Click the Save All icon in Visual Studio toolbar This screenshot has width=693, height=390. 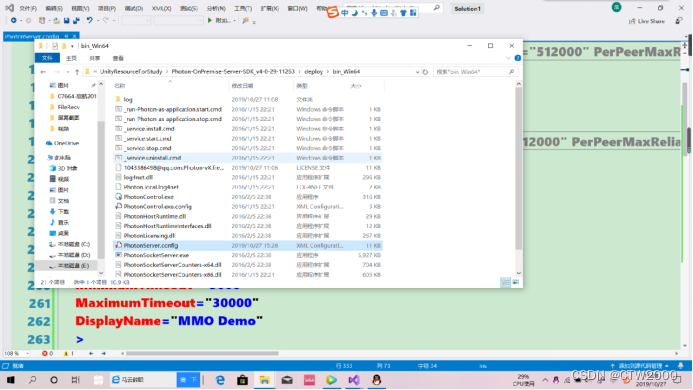click(x=76, y=20)
